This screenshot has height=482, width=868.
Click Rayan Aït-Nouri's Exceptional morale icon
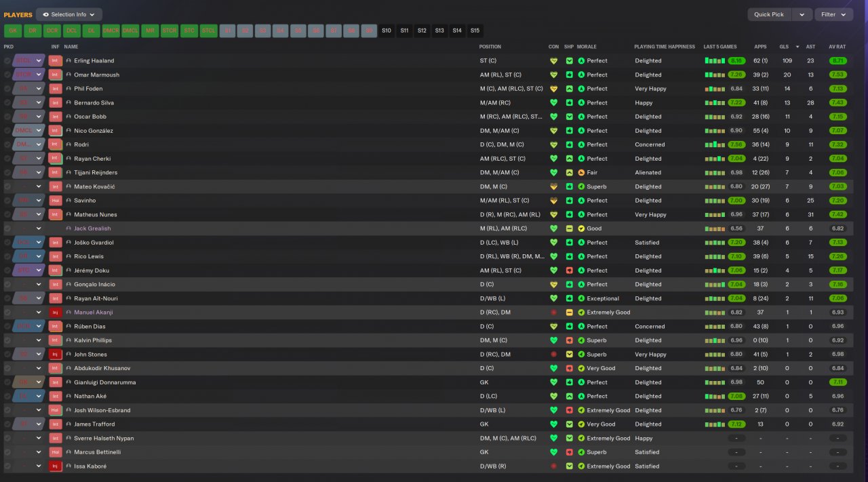click(x=581, y=298)
